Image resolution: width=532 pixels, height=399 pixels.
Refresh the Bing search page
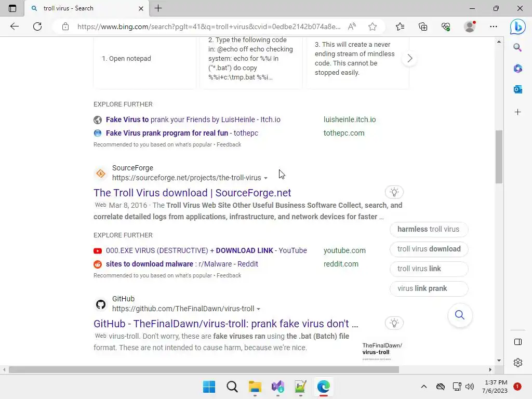[37, 26]
